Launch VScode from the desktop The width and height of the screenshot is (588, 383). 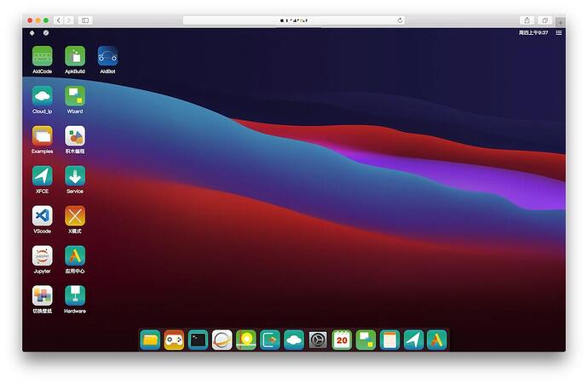tap(42, 216)
